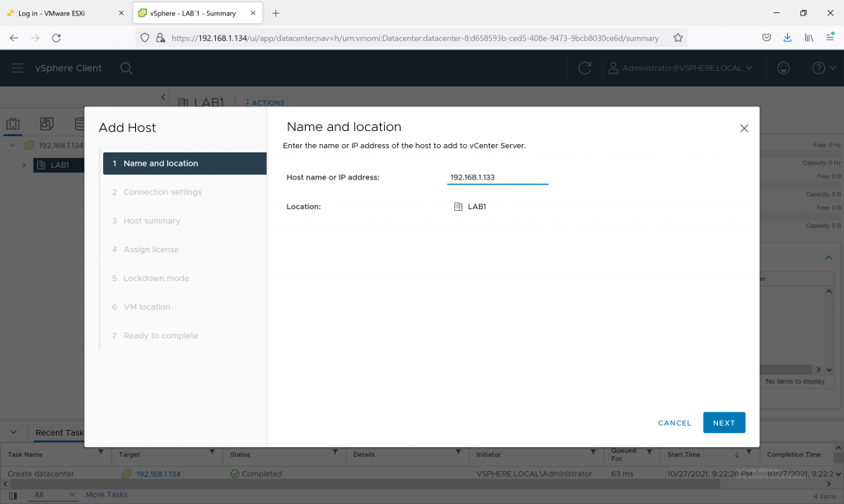
Task: Expand the LAB1 datacenter tree node
Action: tap(24, 166)
